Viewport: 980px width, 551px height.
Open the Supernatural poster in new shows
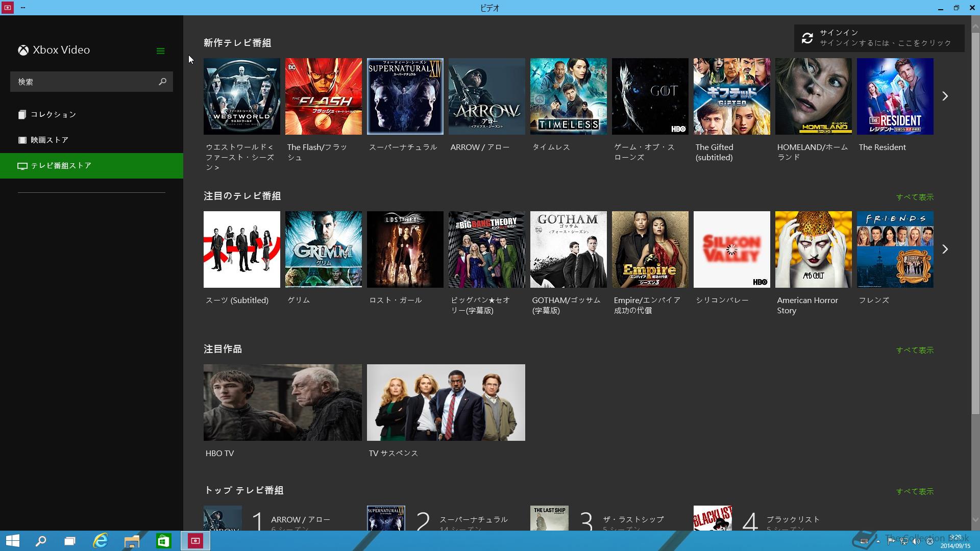click(x=405, y=96)
